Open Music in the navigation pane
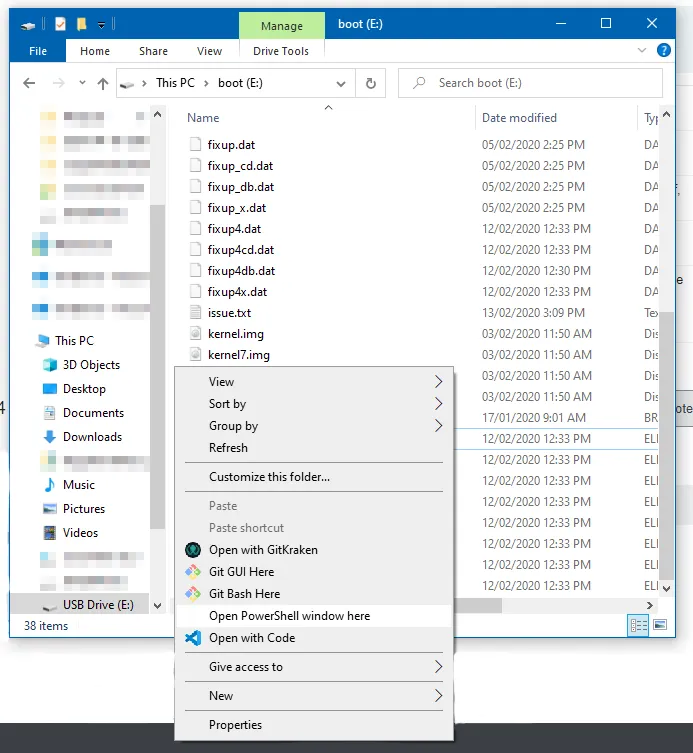This screenshot has height=753, width=693. [x=79, y=485]
